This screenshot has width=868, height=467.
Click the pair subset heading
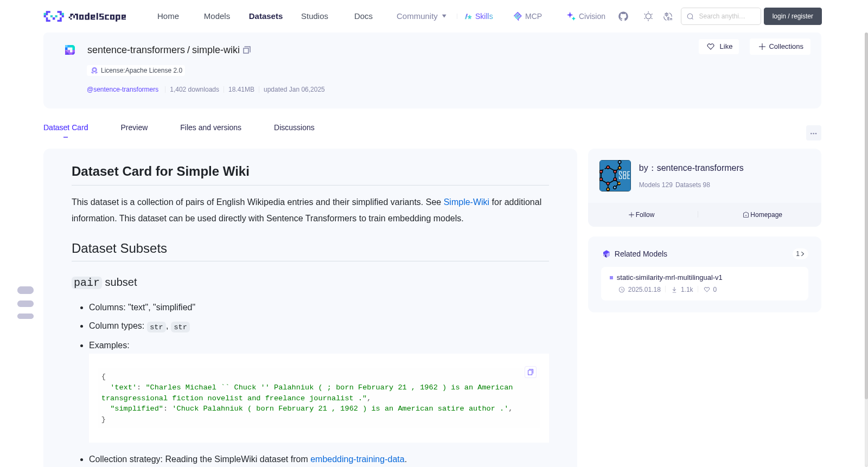(x=105, y=283)
